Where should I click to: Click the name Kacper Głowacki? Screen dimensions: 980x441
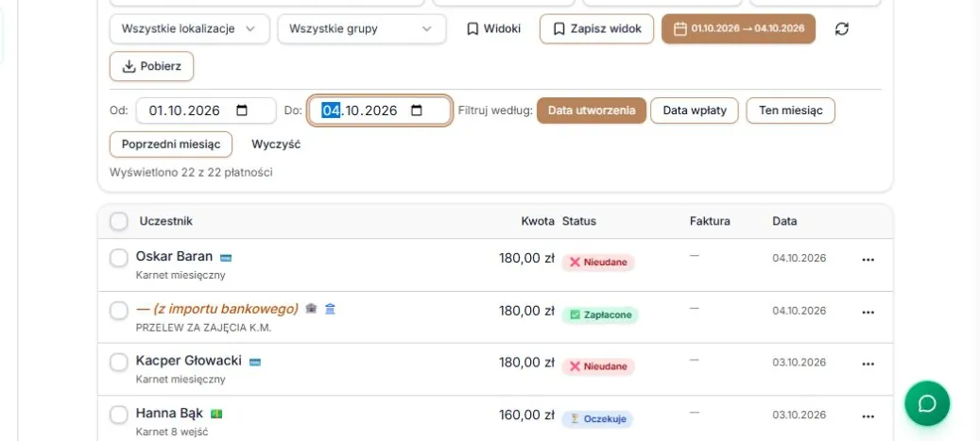pos(189,361)
